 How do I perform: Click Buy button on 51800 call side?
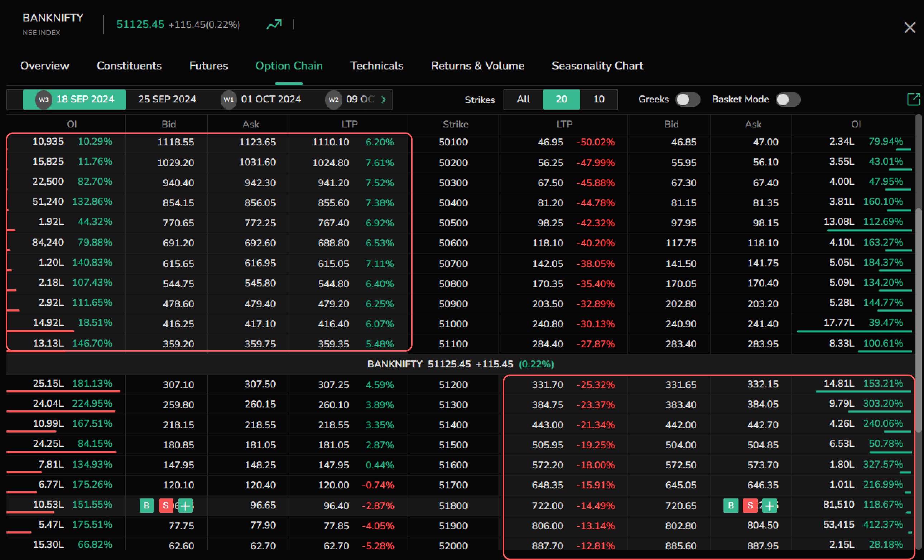pos(146,505)
